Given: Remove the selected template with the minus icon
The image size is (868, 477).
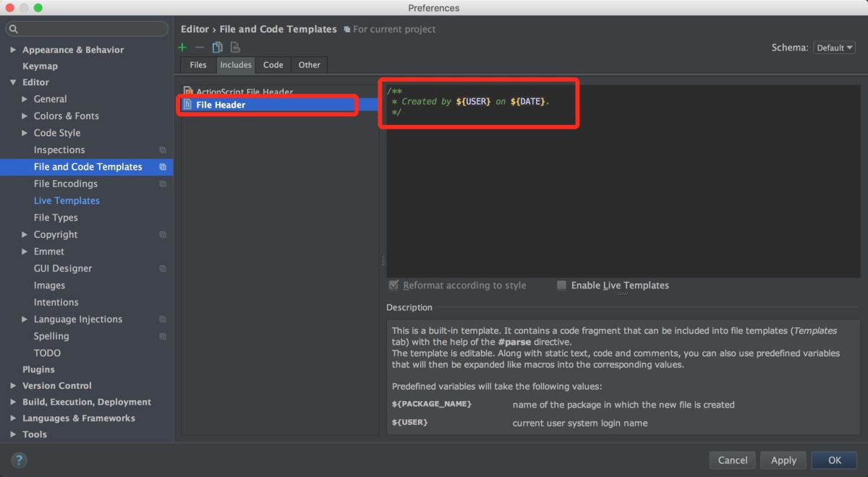Looking at the screenshot, I should click(200, 48).
